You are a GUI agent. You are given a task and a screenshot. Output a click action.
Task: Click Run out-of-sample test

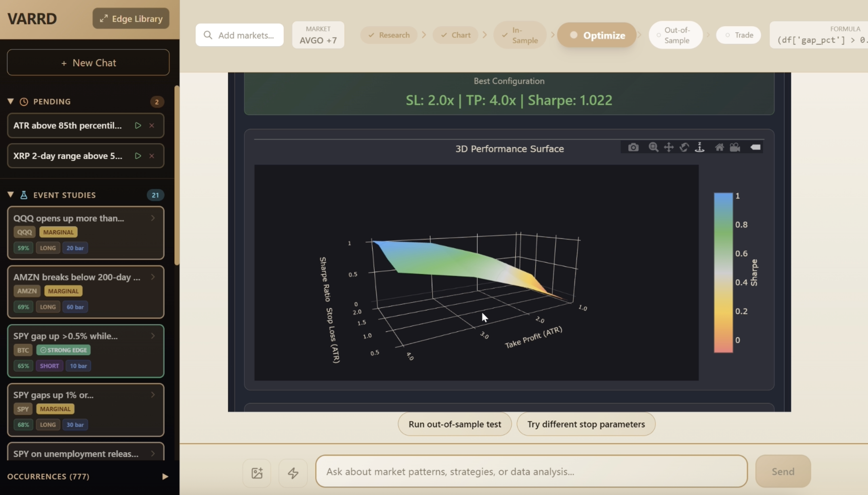(455, 424)
